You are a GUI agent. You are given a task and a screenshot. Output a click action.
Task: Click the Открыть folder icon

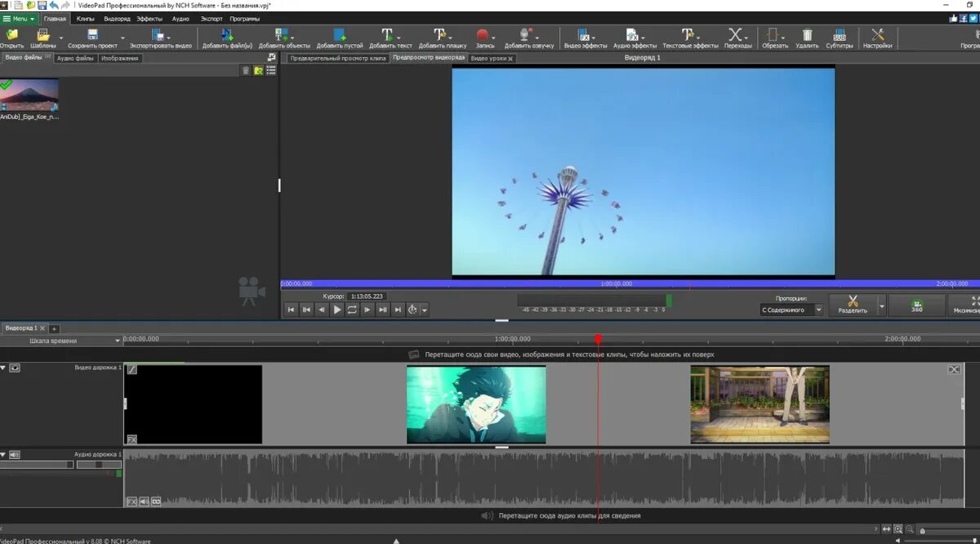click(x=11, y=35)
